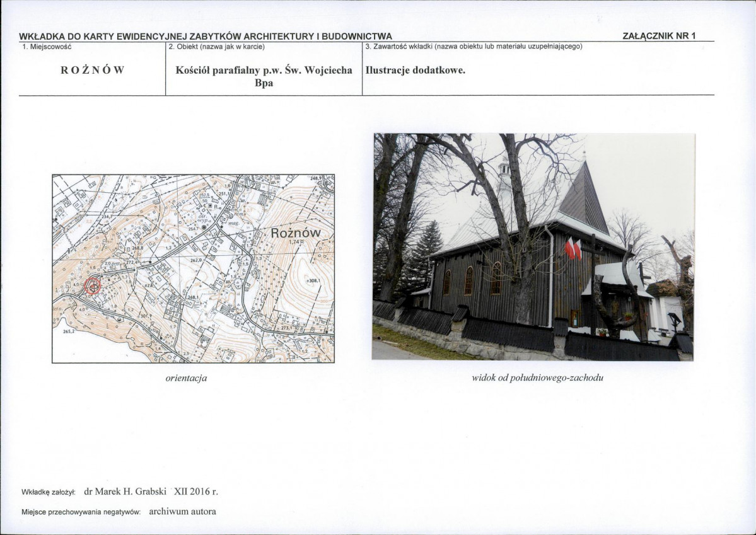Click the Polish flags in the church photo
This screenshot has width=756, height=535.
click(x=573, y=248)
